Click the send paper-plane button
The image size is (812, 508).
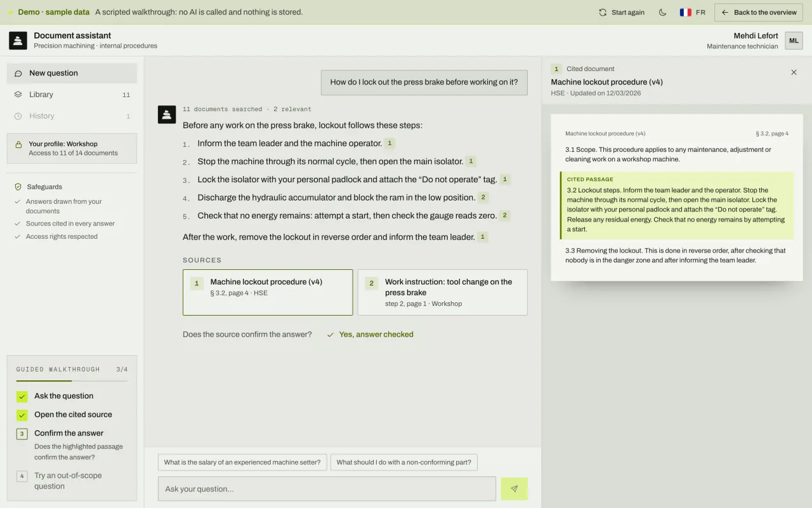pos(514,489)
